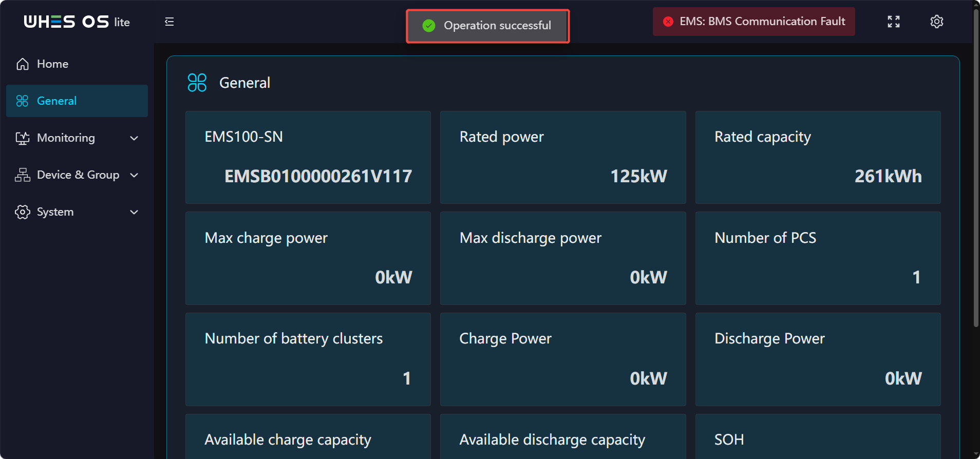The height and width of the screenshot is (459, 980).
Task: Select the General menu item
Action: pos(77,101)
